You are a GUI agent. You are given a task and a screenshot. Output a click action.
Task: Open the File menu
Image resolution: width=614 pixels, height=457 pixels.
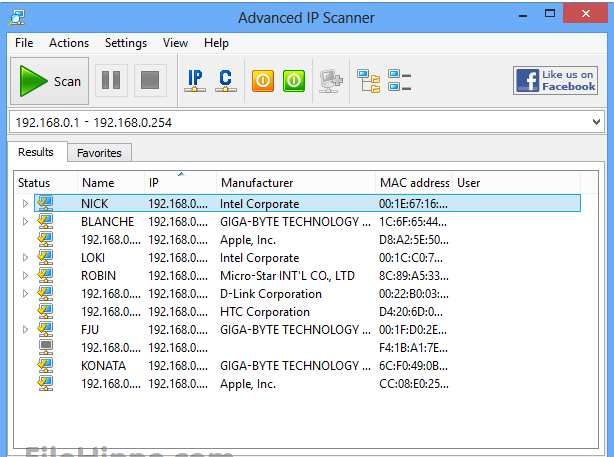(24, 43)
